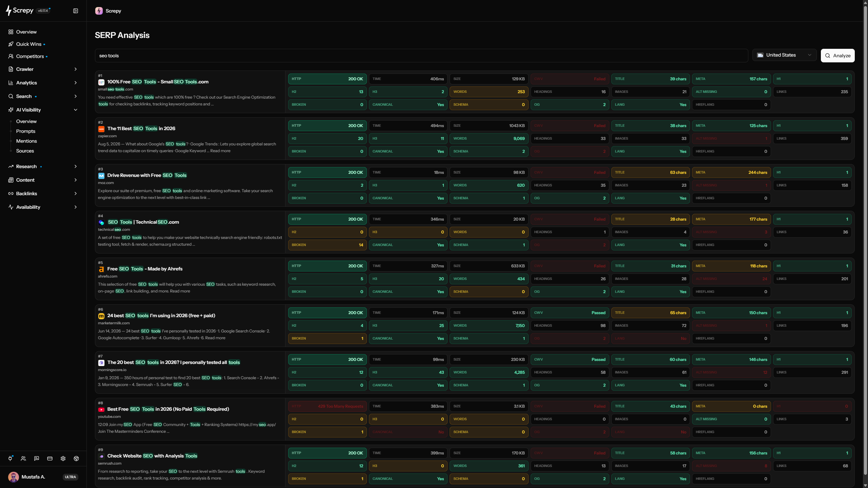Expand the Content menu chevron
The image size is (868, 488).
pos(76,180)
